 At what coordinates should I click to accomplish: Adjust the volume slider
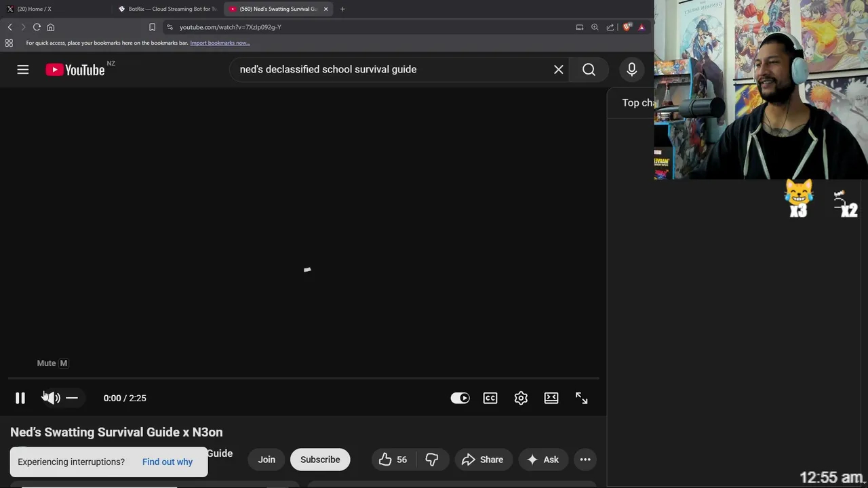(72, 398)
